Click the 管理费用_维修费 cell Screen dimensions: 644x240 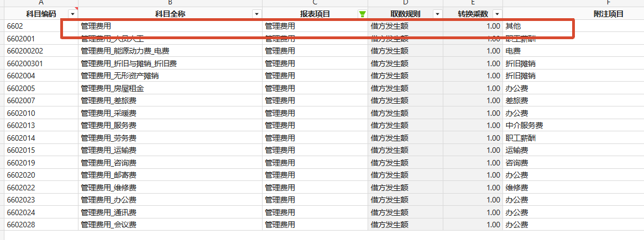[170, 188]
